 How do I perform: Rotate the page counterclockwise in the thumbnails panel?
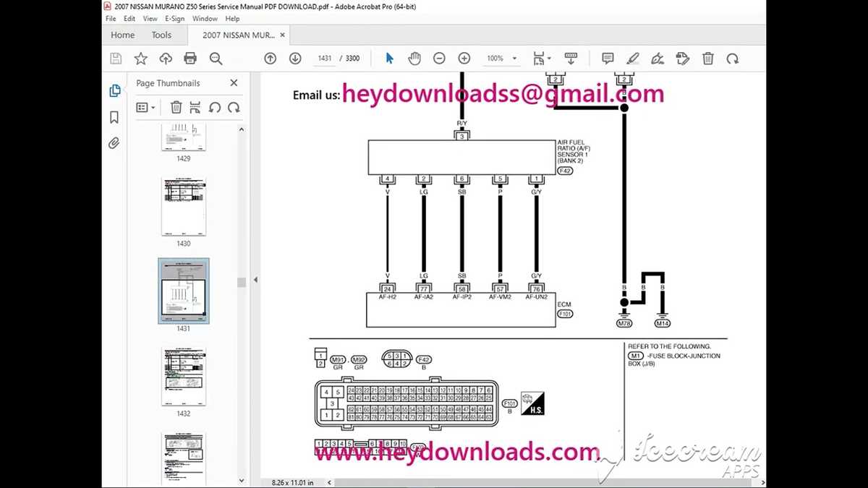(x=214, y=108)
